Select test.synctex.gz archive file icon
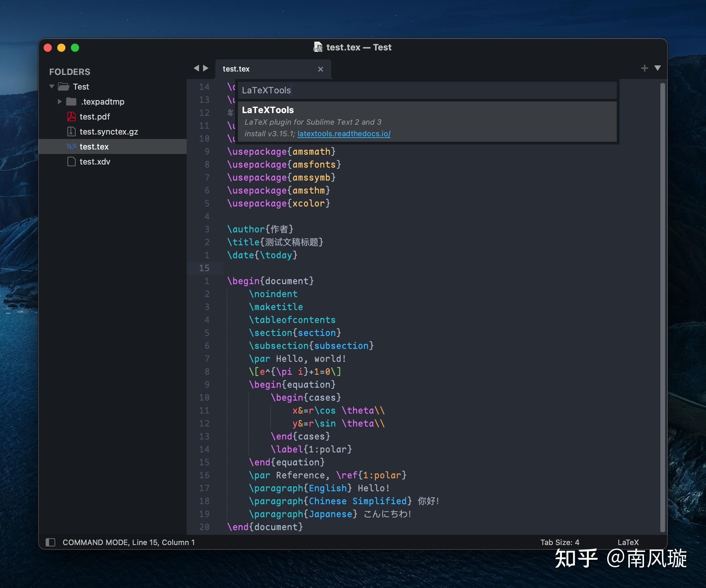 (x=71, y=131)
